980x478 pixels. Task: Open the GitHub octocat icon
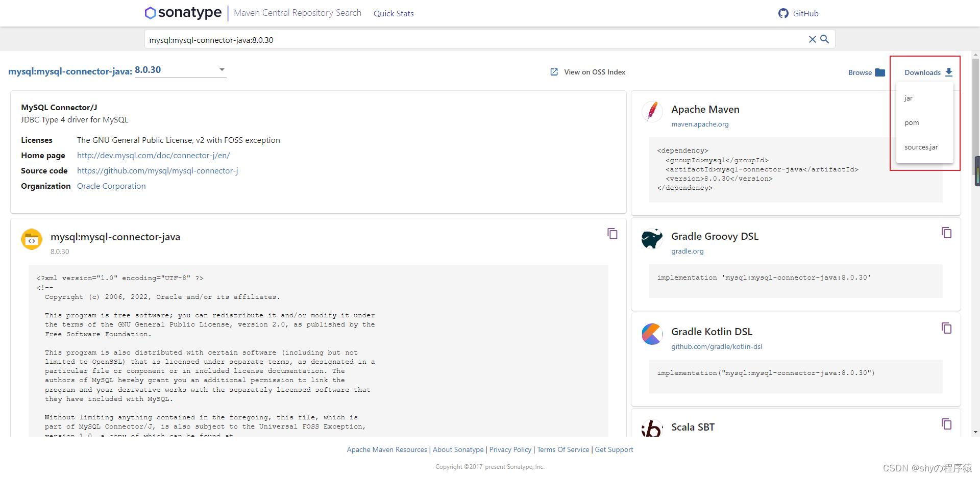(x=783, y=13)
